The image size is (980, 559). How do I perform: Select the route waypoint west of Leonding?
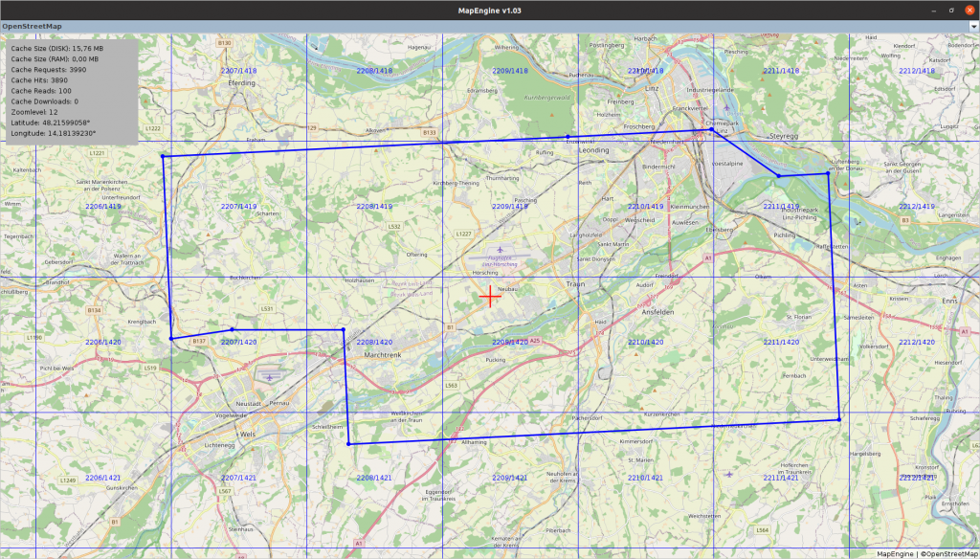[x=568, y=137]
